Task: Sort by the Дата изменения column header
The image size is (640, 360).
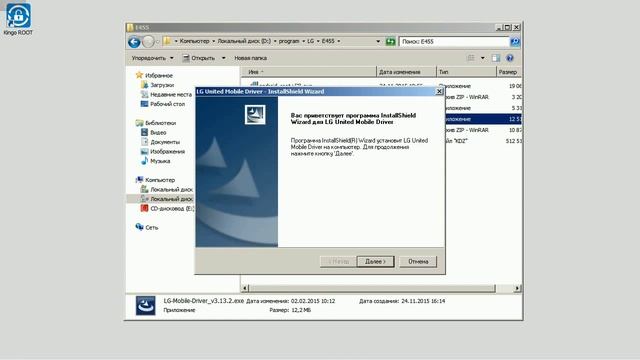Action: tap(406, 72)
